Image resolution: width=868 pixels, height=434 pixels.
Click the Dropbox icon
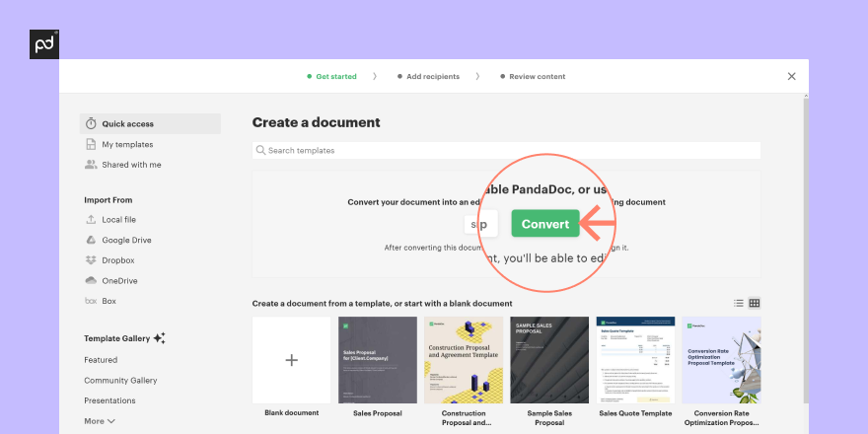point(91,260)
